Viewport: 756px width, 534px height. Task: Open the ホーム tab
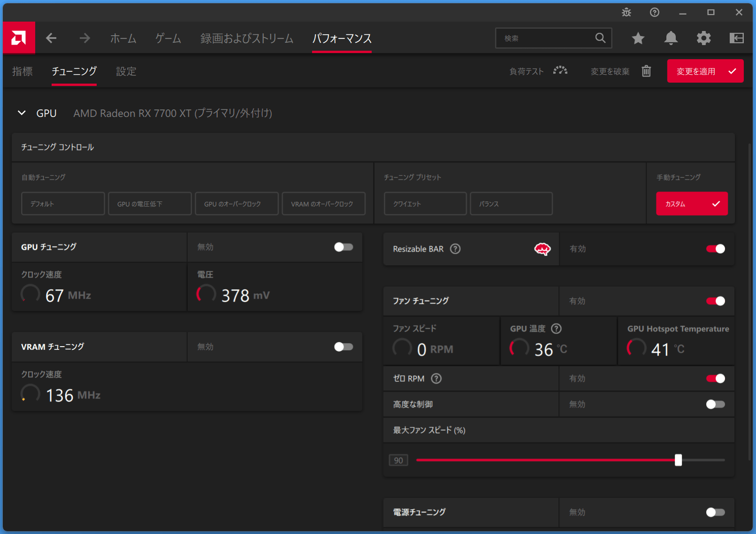[123, 38]
